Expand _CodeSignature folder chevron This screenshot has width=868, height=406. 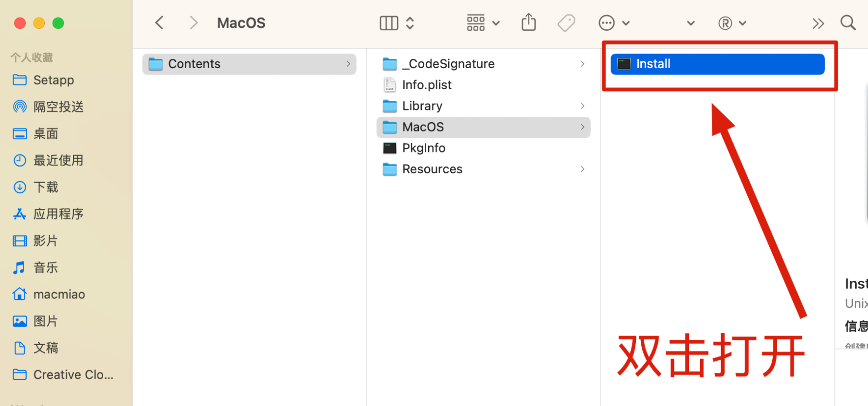pyautogui.click(x=582, y=64)
